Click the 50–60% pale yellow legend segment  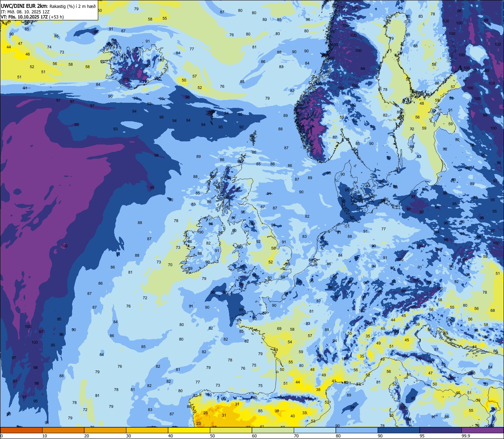(231, 430)
